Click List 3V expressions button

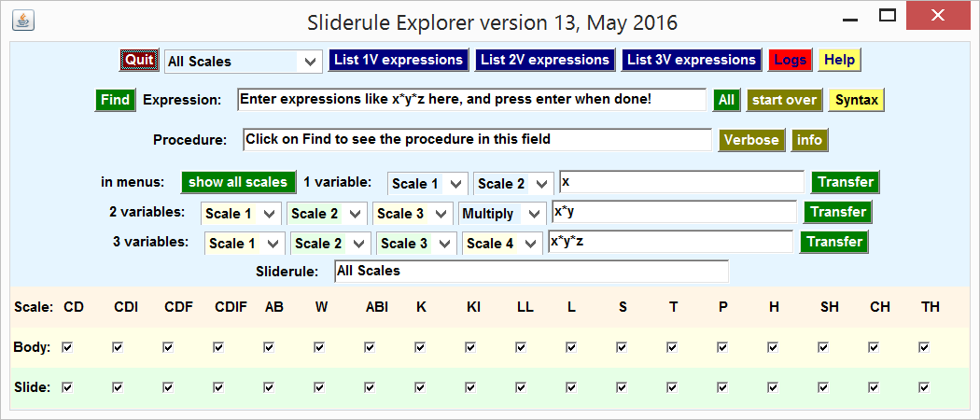(692, 60)
